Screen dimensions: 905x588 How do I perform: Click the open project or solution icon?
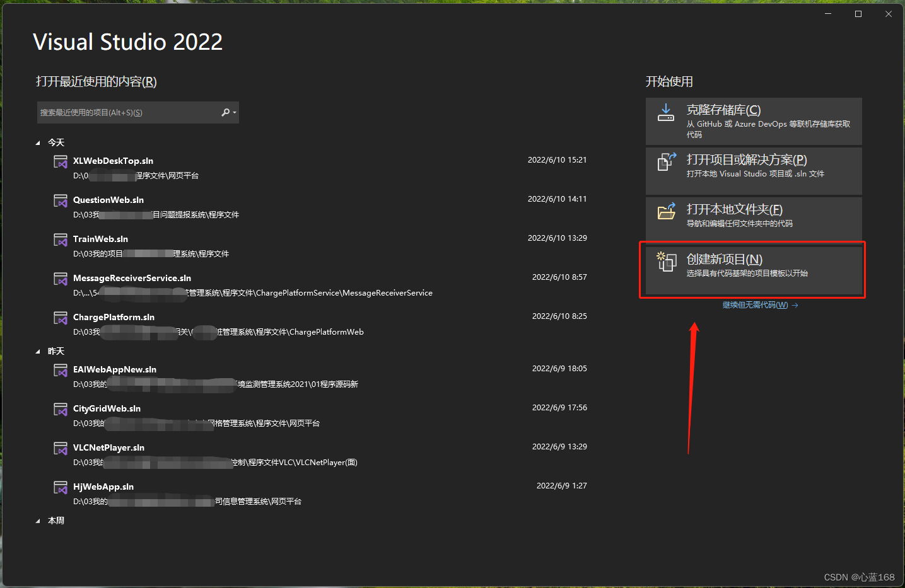(x=667, y=162)
